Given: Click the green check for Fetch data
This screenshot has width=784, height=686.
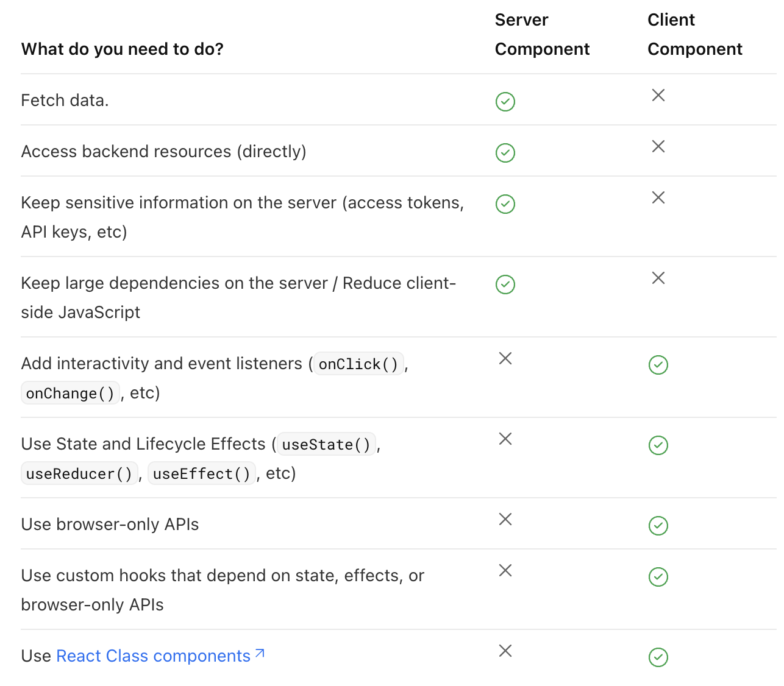Looking at the screenshot, I should (505, 102).
